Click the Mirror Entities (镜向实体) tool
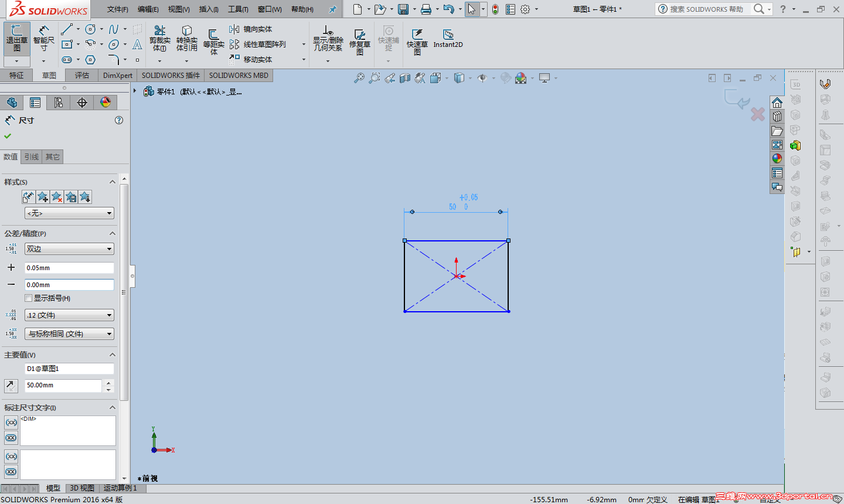The width and height of the screenshot is (844, 504). pos(251,29)
